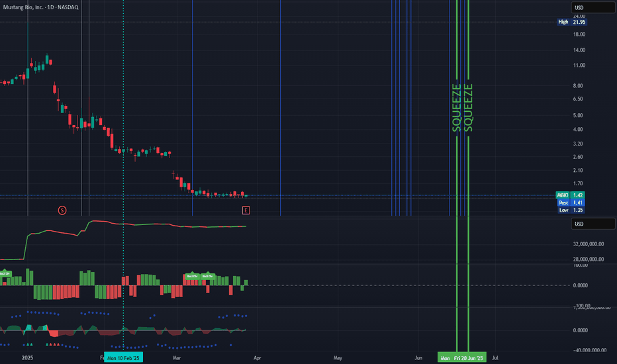Click the 6.50 price scale value
Image resolution: width=617 pixels, height=364 pixels.
pos(578,99)
